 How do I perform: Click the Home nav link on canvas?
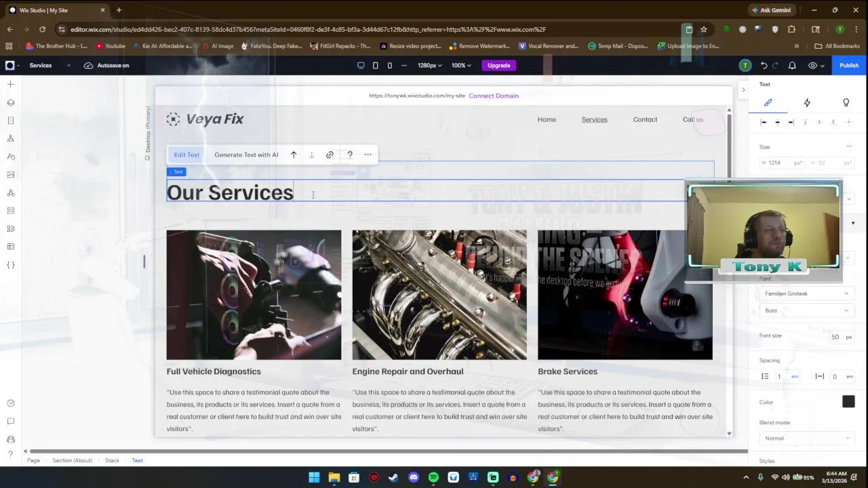pos(547,119)
